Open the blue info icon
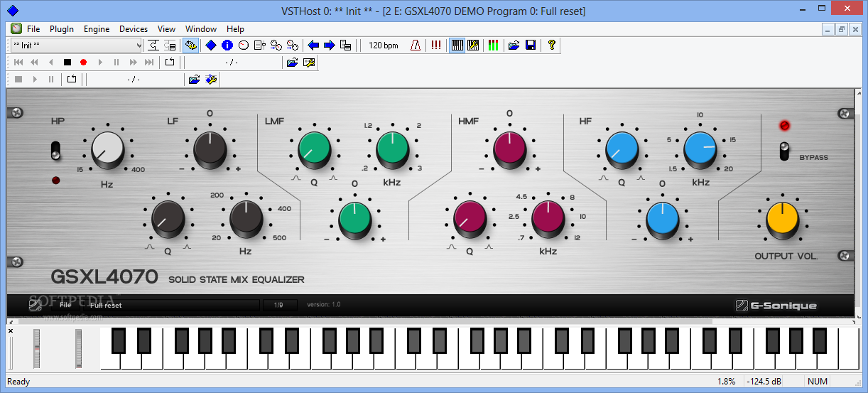 point(227,45)
